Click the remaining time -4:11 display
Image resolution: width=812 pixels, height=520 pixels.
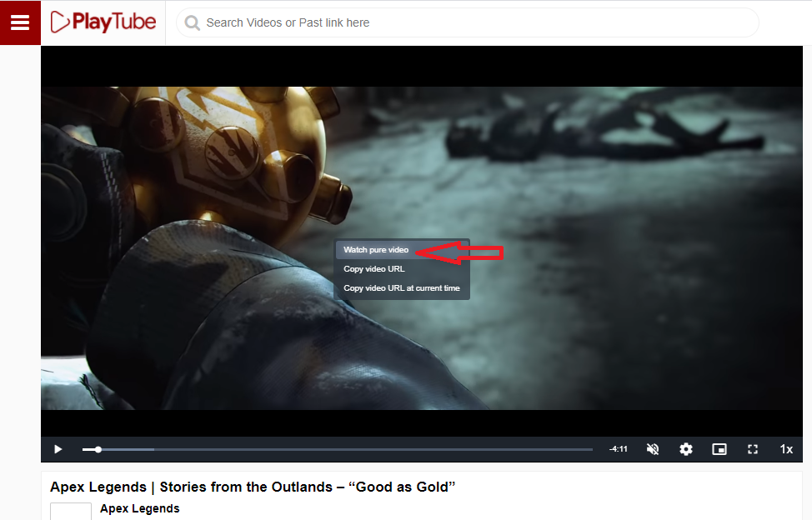[618, 449]
